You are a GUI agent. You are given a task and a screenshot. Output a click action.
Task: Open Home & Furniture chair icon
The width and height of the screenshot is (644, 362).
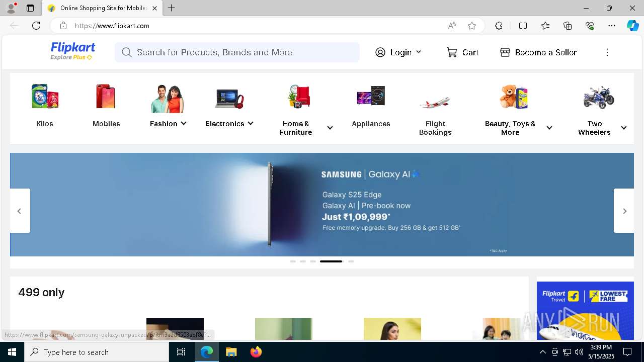[x=299, y=96]
